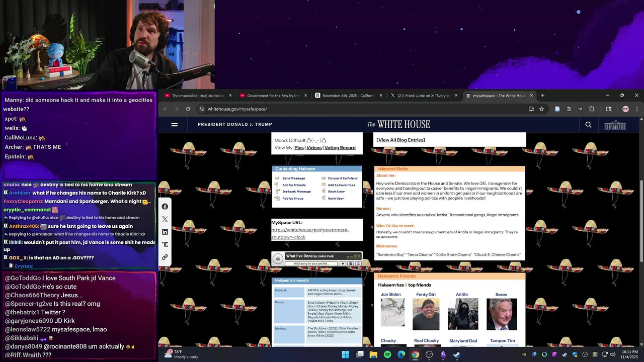Screen dimensions: 644x362
Task: Click the White House building logo
Action: click(x=615, y=125)
